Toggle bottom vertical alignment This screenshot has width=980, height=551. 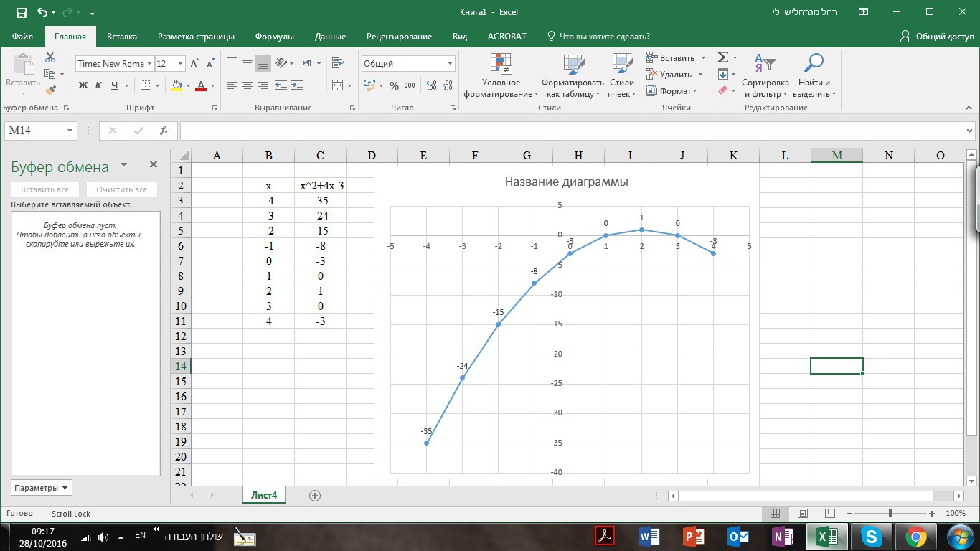click(263, 63)
